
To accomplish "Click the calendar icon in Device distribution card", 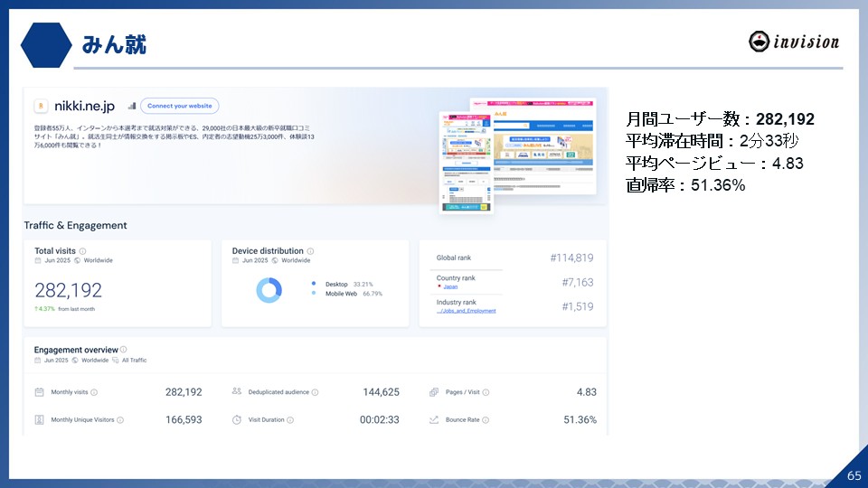I will click(235, 260).
